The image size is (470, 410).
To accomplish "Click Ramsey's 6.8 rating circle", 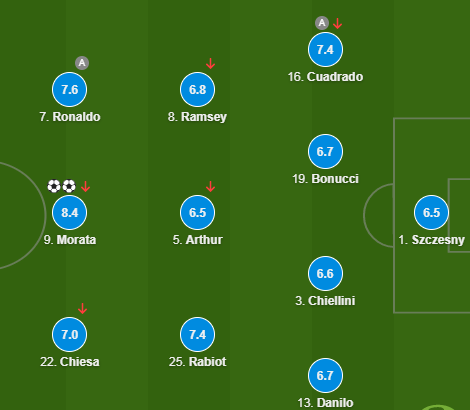I will coord(197,89).
